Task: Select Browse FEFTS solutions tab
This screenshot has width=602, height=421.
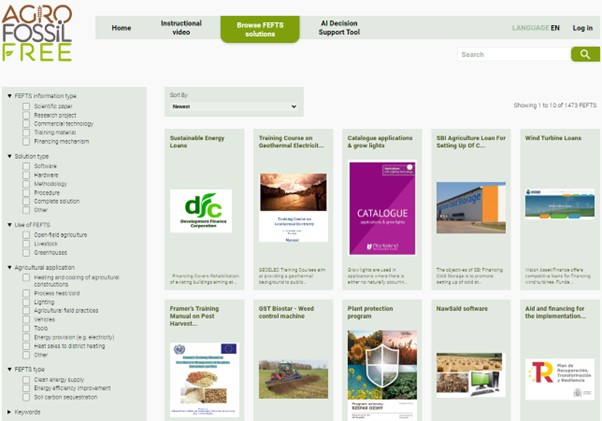Action: pyautogui.click(x=260, y=29)
